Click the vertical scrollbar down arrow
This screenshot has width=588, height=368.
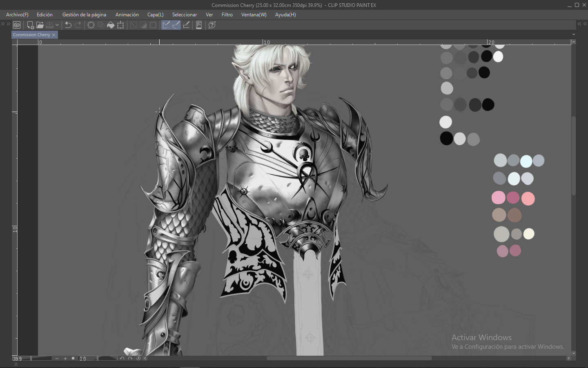pos(574,353)
